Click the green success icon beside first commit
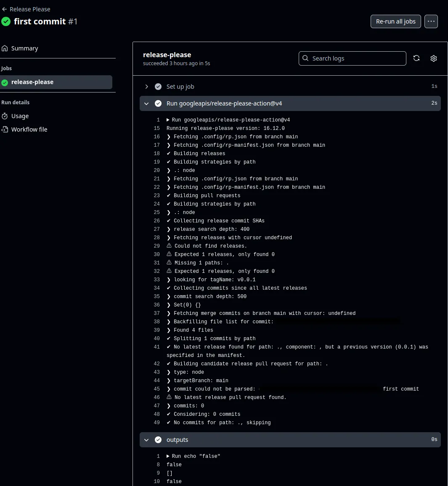The image size is (448, 486). [x=6, y=21]
